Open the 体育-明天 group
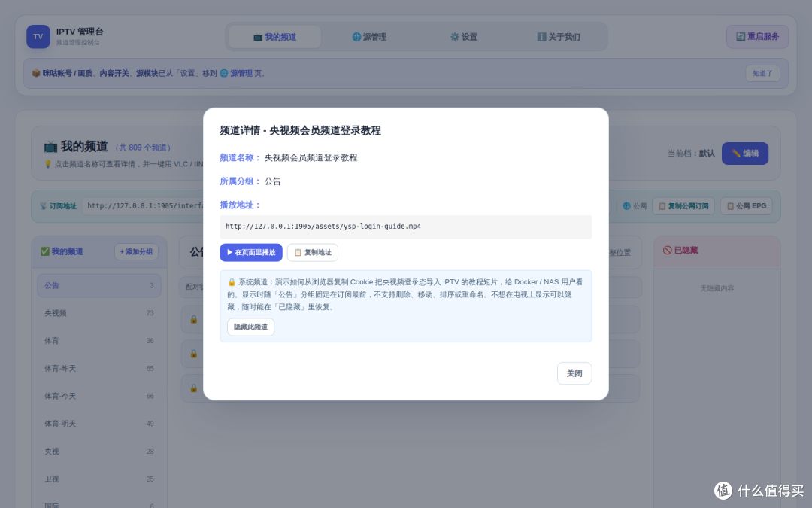 point(99,424)
